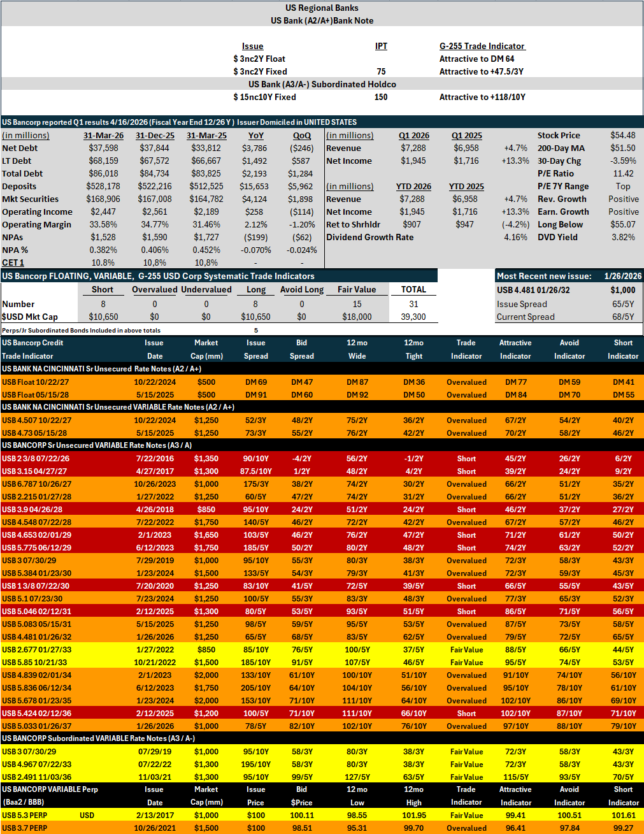This screenshot has width=644, height=834.
Task: Click the USB 5.424 02/12/36 Short indicator
Action: pyautogui.click(x=466, y=713)
